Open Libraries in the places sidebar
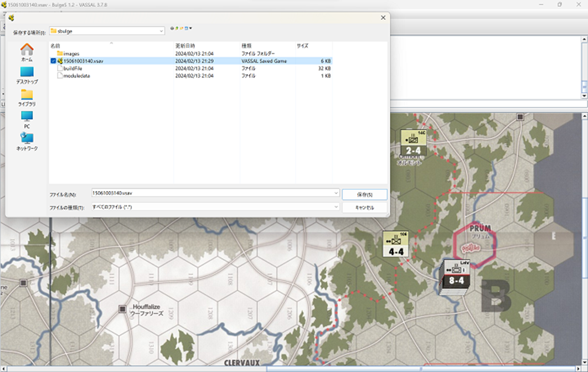This screenshot has width=588, height=372. (27, 97)
